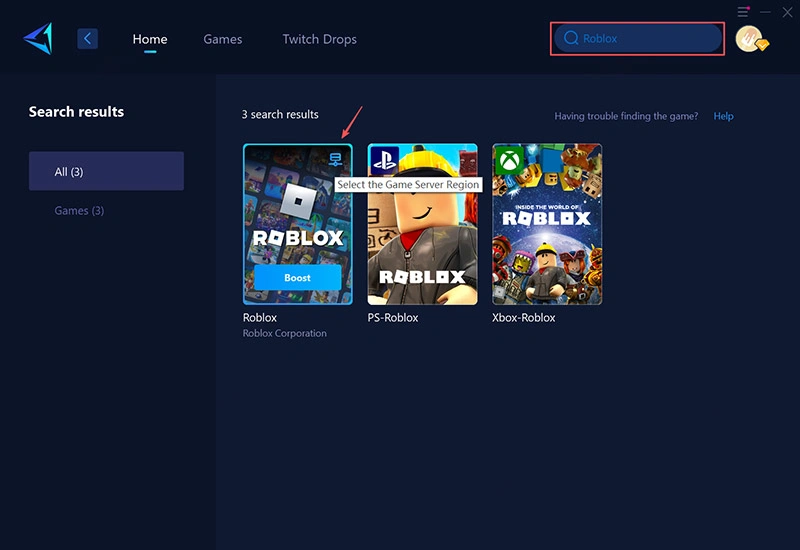
Task: Click the GearUP logo icon
Action: coord(38,38)
